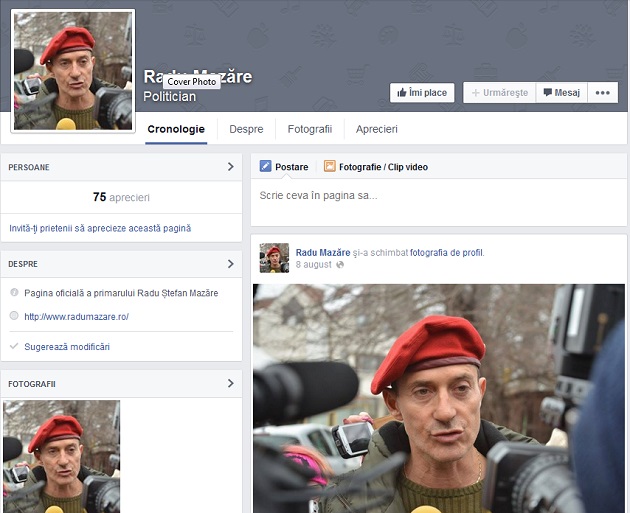Viewport: 630px width, 513px height.
Task: Click the Fotografie / Clip video icon
Action: (330, 167)
